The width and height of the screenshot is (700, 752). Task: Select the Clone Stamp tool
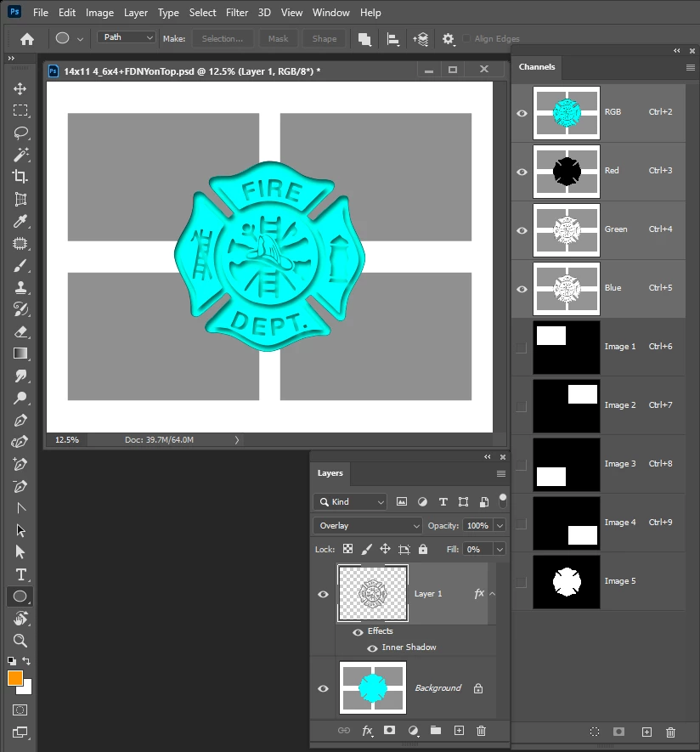(x=20, y=287)
